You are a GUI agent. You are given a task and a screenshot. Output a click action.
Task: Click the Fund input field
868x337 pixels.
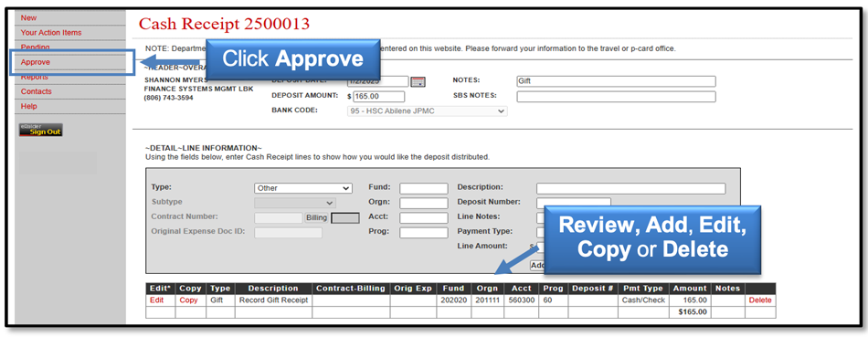point(423,189)
